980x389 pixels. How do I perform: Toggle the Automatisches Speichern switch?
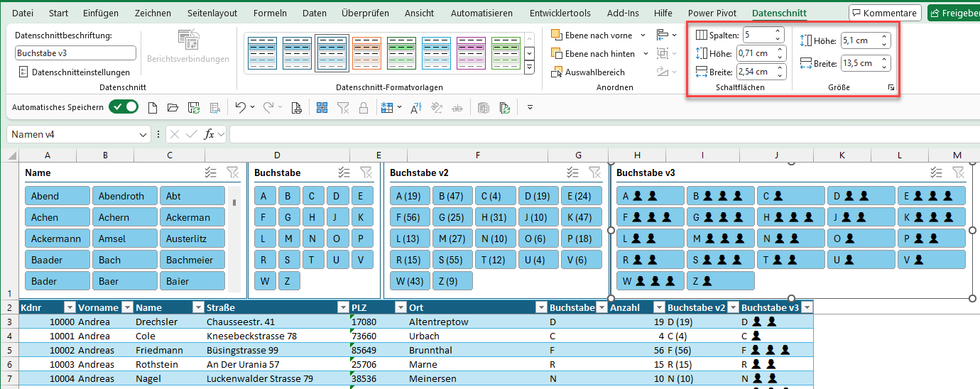[124, 107]
